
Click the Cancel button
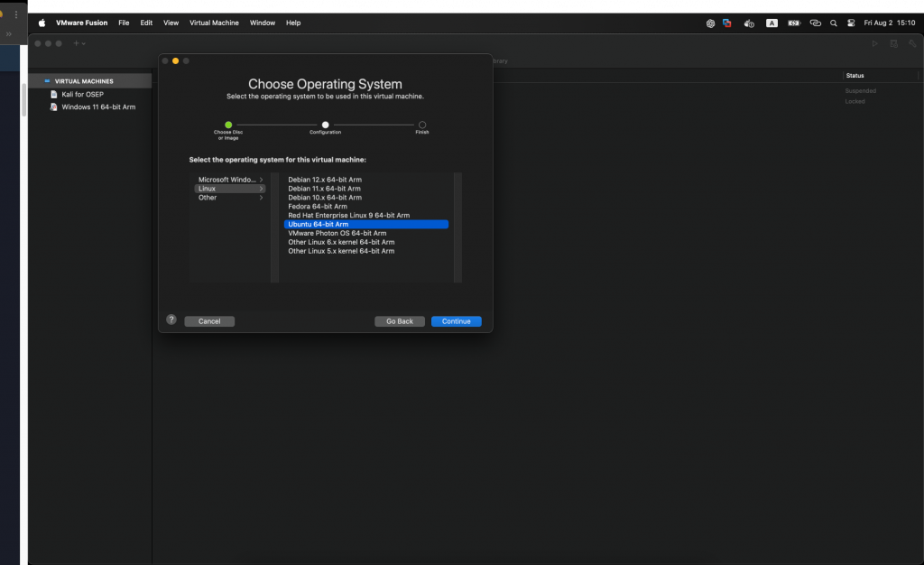click(209, 321)
